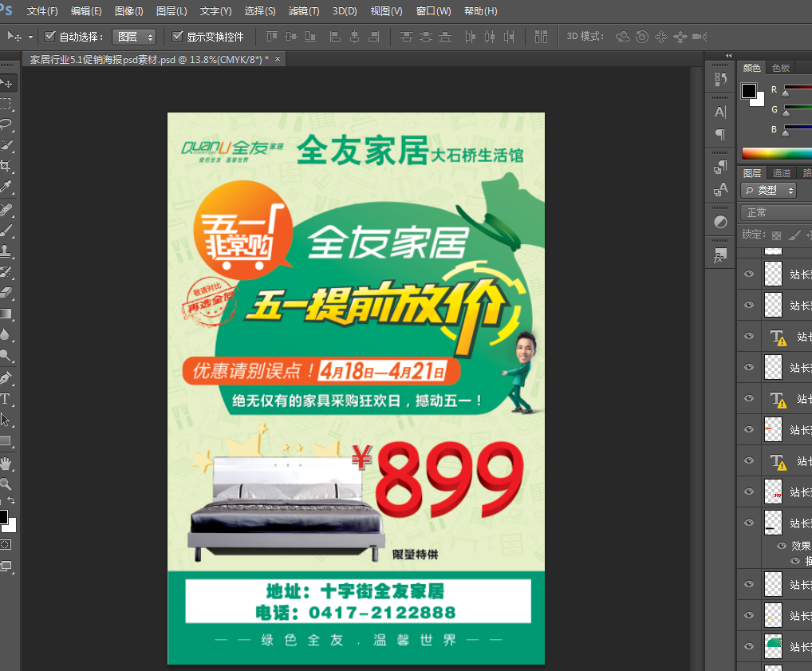Select the Dodge tool

click(x=6, y=355)
